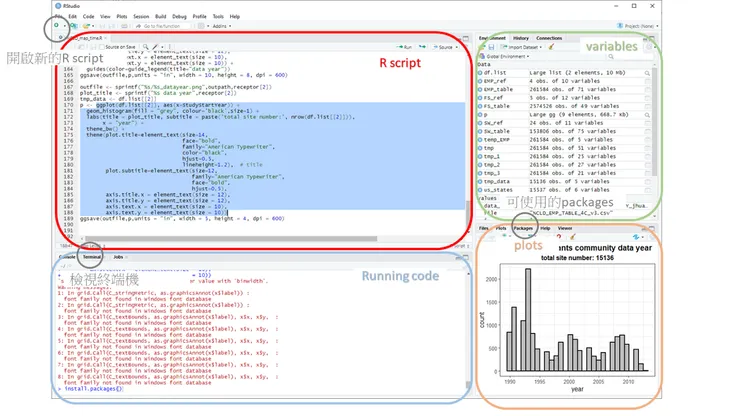Open the View menu

(x=105, y=17)
